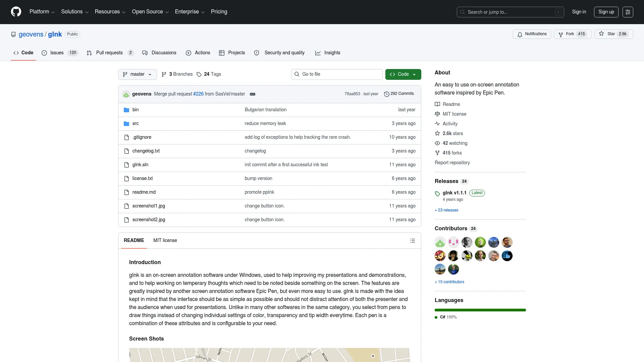Open the Pricing page

tap(219, 12)
